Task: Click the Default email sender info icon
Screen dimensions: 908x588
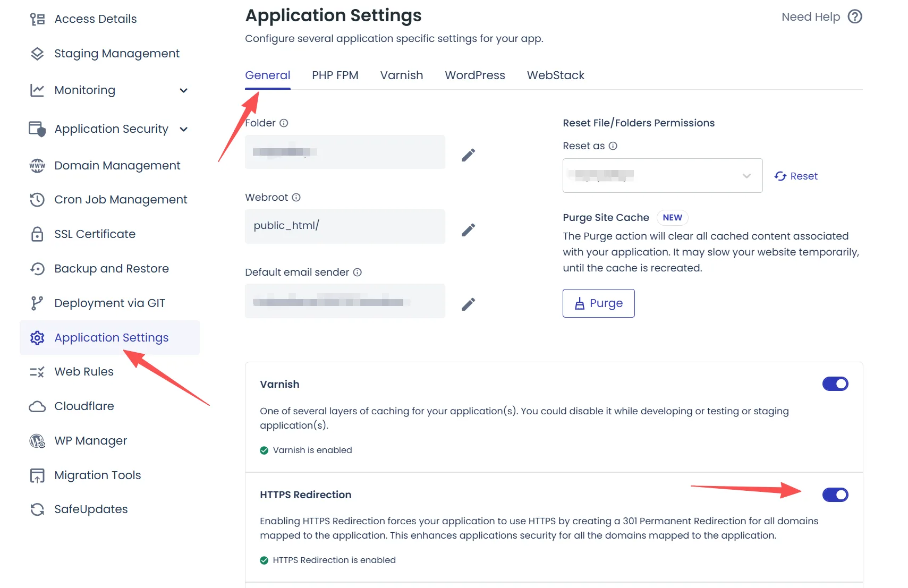Action: click(x=358, y=272)
